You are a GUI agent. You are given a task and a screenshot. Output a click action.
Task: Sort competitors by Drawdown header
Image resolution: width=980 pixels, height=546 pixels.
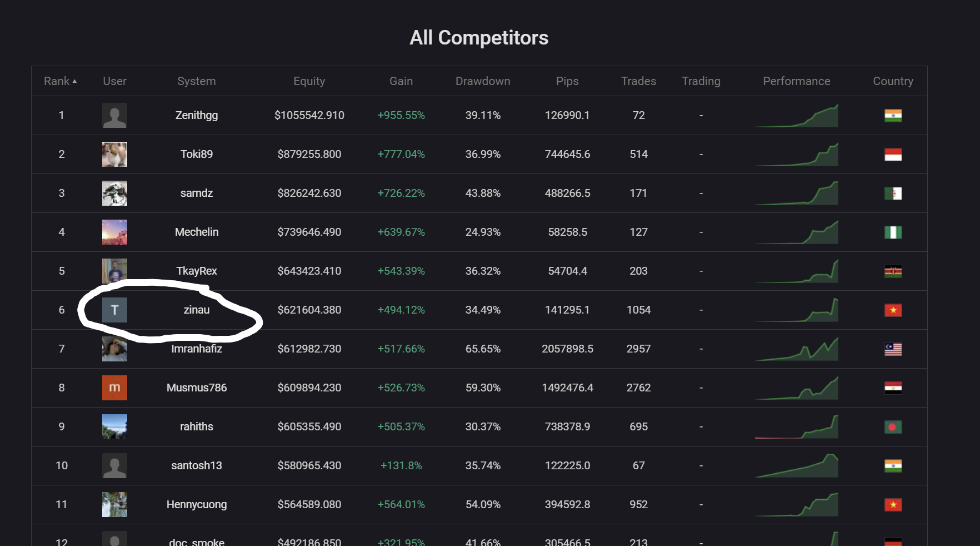click(x=483, y=81)
